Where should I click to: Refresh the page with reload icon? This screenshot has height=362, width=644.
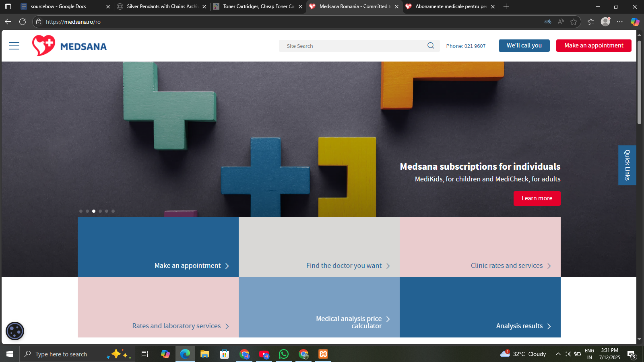23,22
